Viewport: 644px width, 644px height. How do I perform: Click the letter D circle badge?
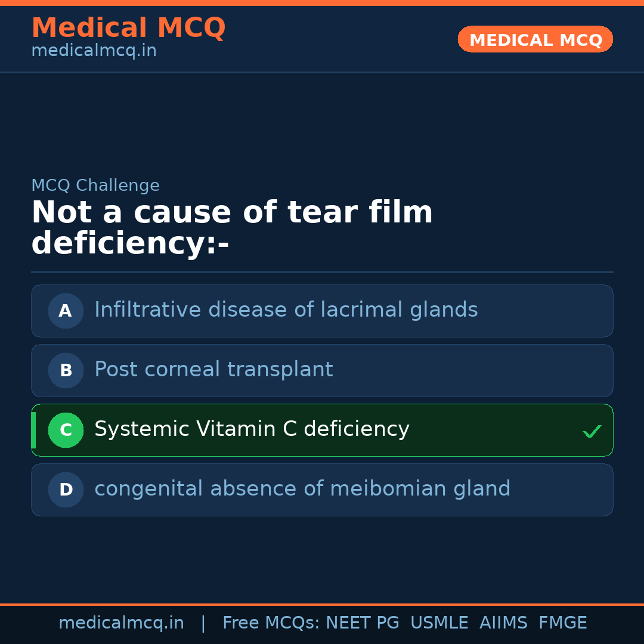66,490
